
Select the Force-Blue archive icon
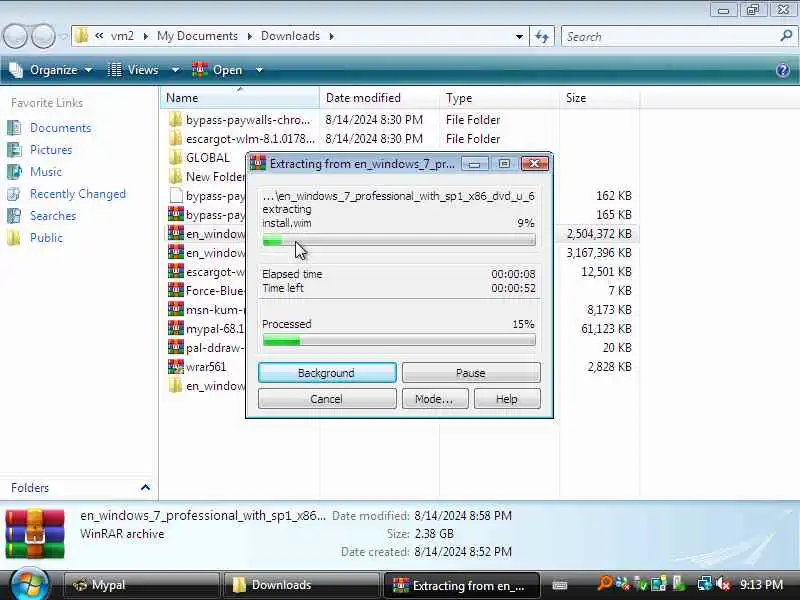(176, 291)
